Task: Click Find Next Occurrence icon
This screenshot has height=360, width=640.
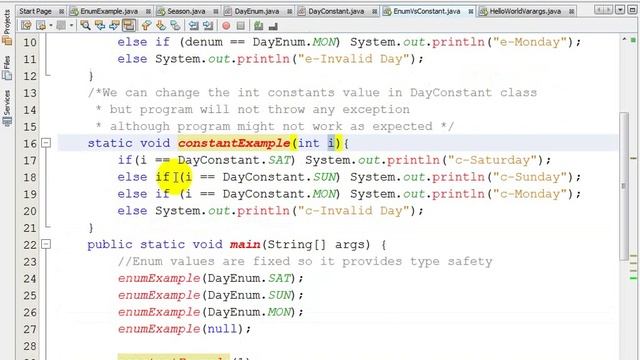Action: (114, 26)
